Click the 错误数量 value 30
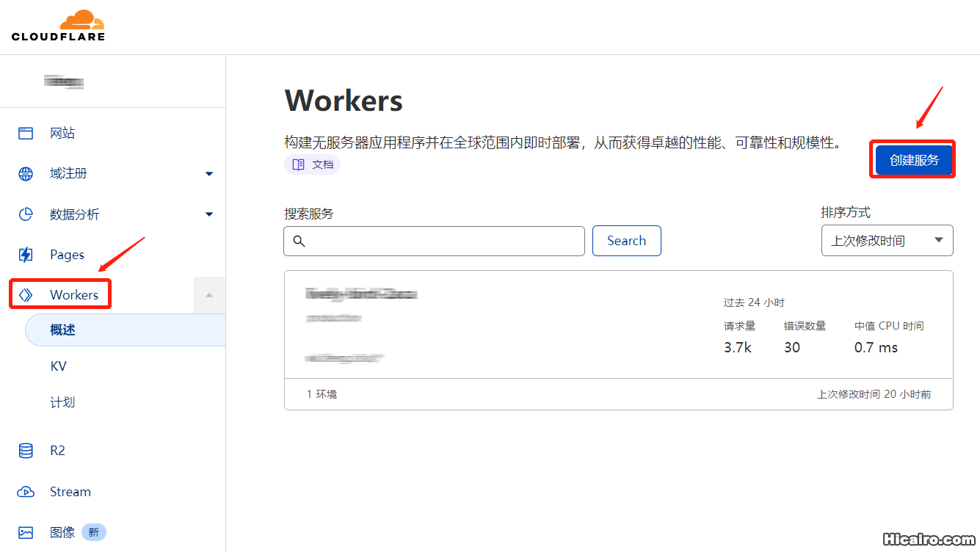 pos(792,348)
